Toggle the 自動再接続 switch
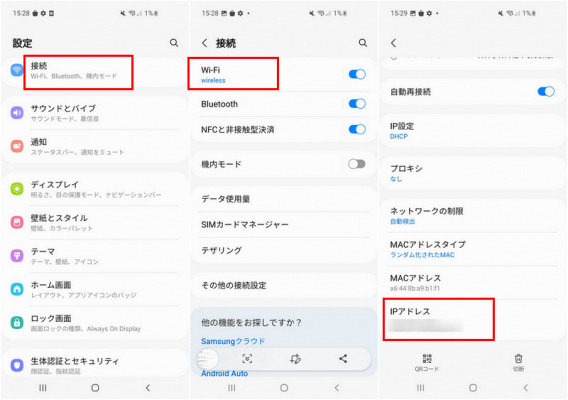The image size is (568, 400). coord(546,91)
